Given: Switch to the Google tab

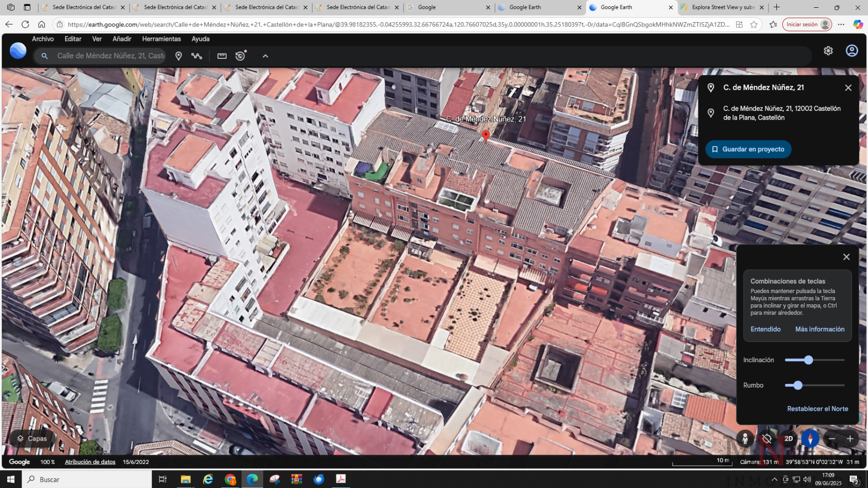Looking at the screenshot, I should point(448,7).
